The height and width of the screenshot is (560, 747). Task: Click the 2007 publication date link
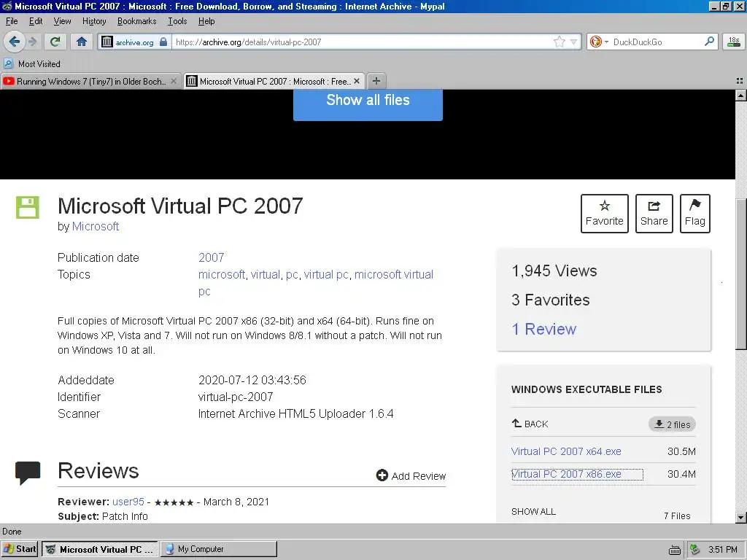pyautogui.click(x=211, y=257)
